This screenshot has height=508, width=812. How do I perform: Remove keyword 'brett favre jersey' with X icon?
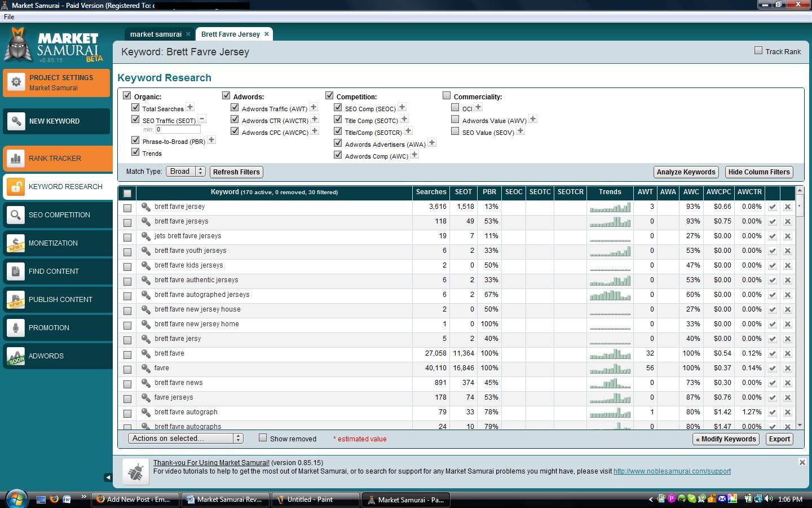click(x=788, y=207)
